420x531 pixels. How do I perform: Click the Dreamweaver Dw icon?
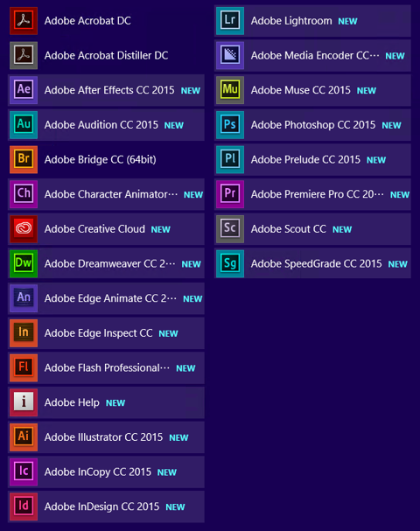(x=24, y=263)
